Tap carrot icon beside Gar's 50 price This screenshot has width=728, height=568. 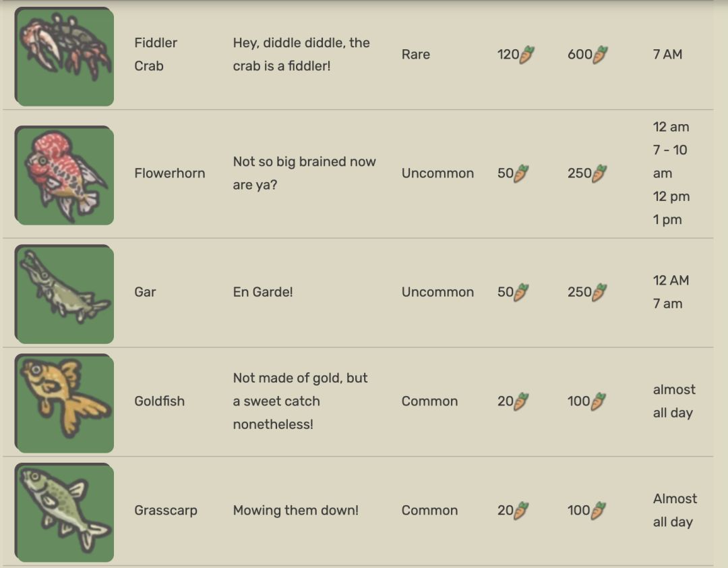point(521,292)
